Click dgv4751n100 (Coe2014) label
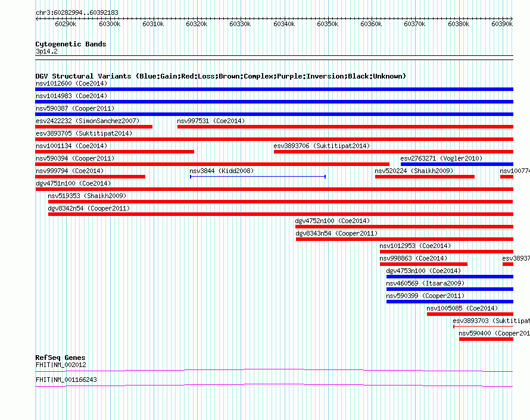530x420 pixels. (x=73, y=183)
